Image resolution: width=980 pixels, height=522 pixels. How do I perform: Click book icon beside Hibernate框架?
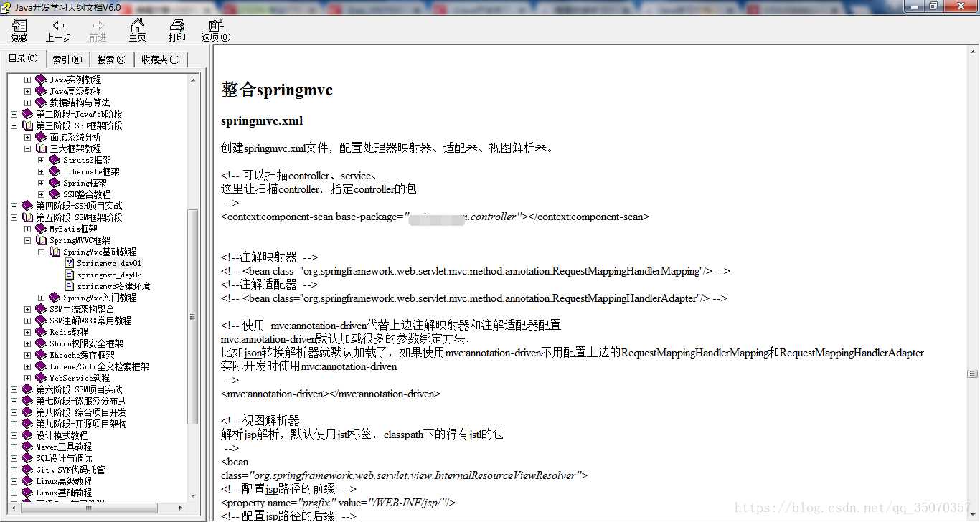tap(55, 171)
